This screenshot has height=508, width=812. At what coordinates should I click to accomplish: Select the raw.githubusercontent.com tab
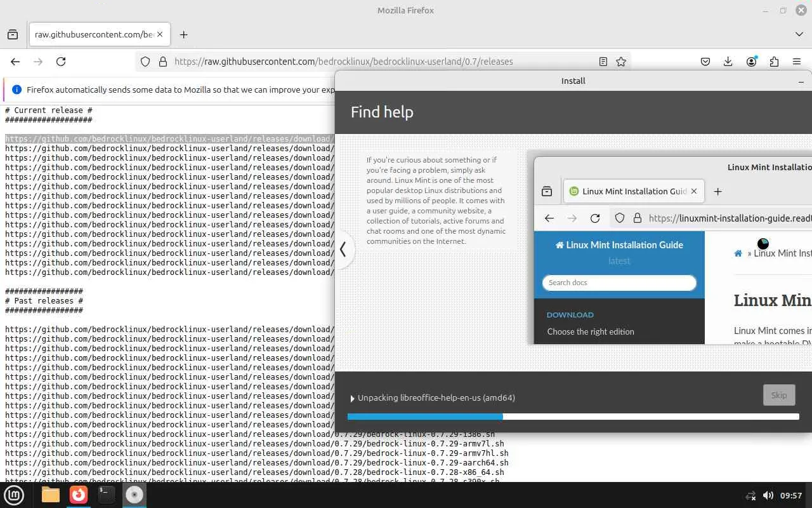click(100, 35)
